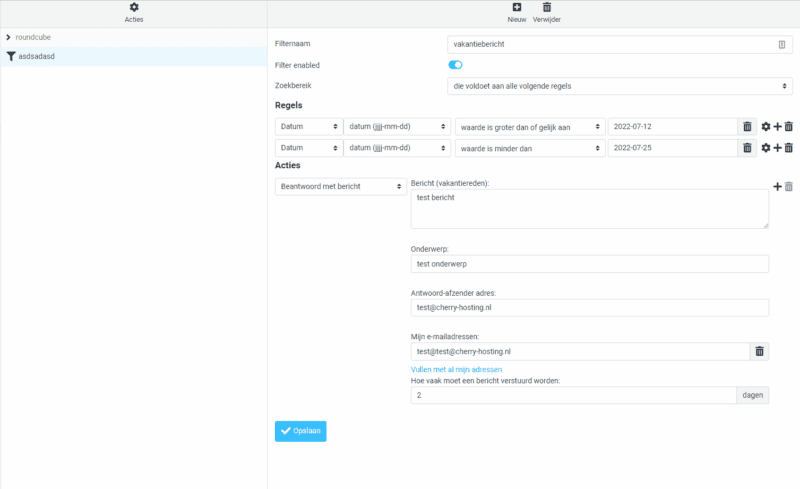This screenshot has width=800, height=489.
Task: Click icon inside the Filternaam field
Action: coord(782,45)
